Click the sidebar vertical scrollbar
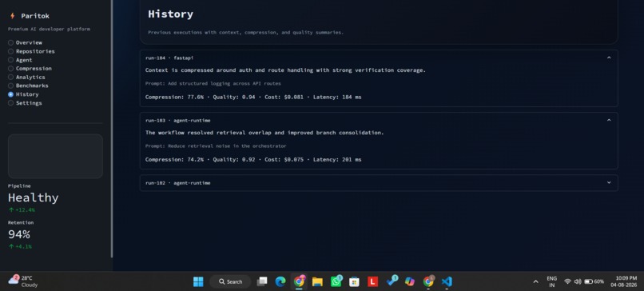Screen dimensions: 644x291 pos(112,129)
